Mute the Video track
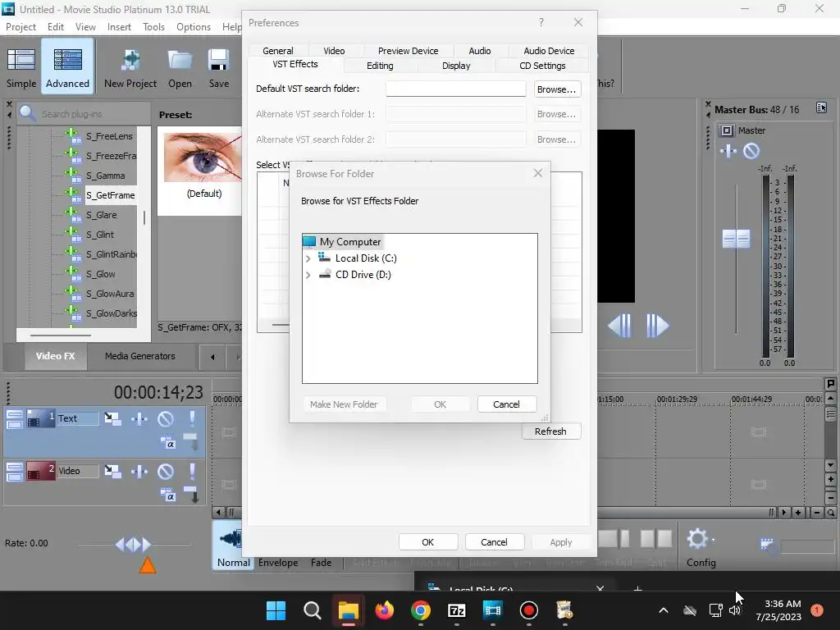Viewport: 840px width, 630px height. click(x=166, y=471)
